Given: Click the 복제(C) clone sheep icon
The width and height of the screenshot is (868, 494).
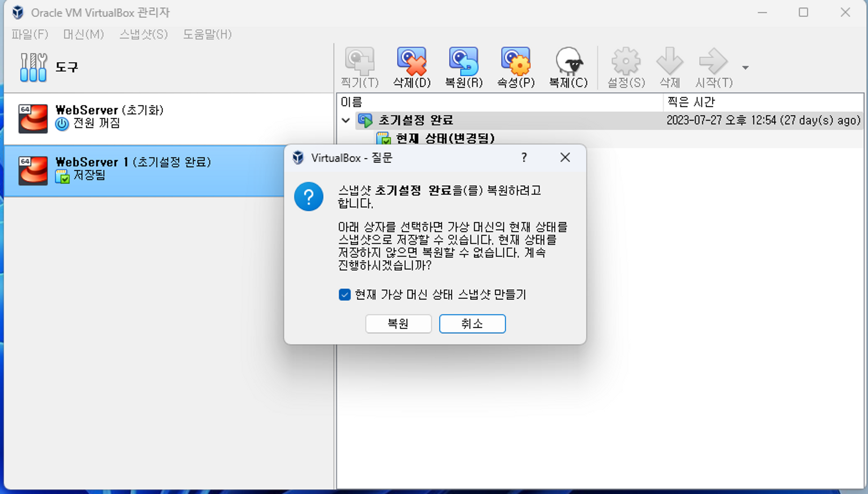Looking at the screenshot, I should pyautogui.click(x=568, y=61).
